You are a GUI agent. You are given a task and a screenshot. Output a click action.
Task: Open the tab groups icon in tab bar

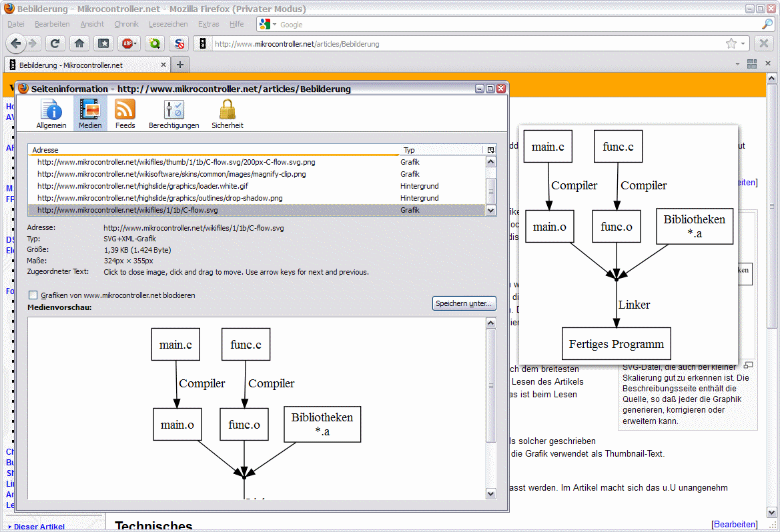[x=752, y=63]
